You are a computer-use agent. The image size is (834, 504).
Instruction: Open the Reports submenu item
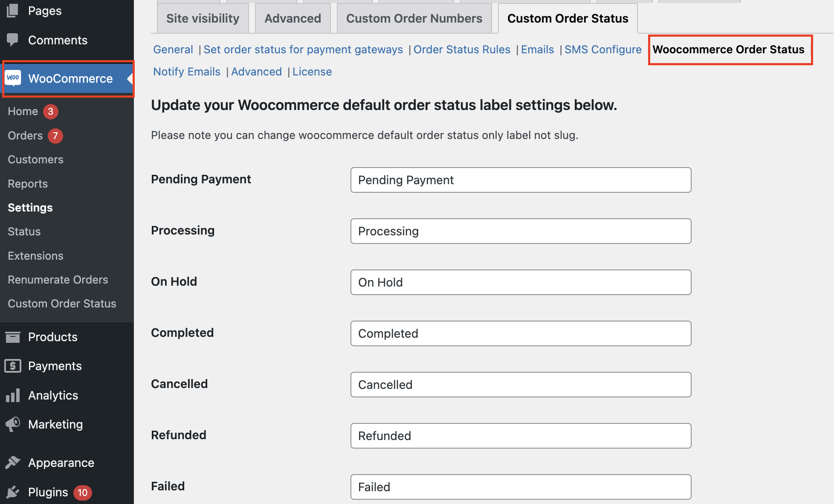pos(28,184)
